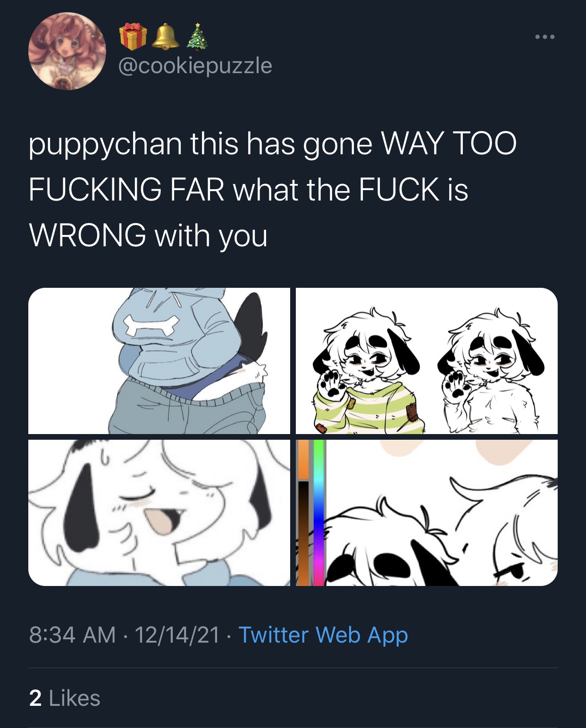
Task: Click the rainbow hue bar in the sketch image
Action: coord(319,513)
